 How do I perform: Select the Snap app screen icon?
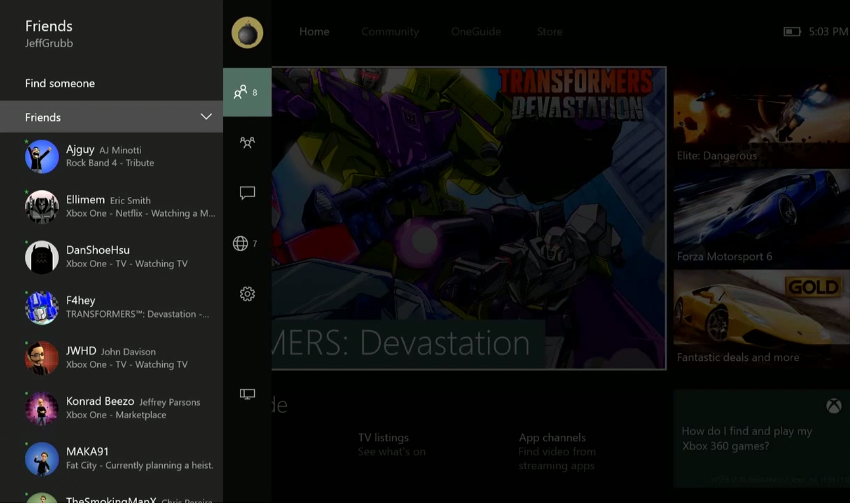pyautogui.click(x=247, y=394)
